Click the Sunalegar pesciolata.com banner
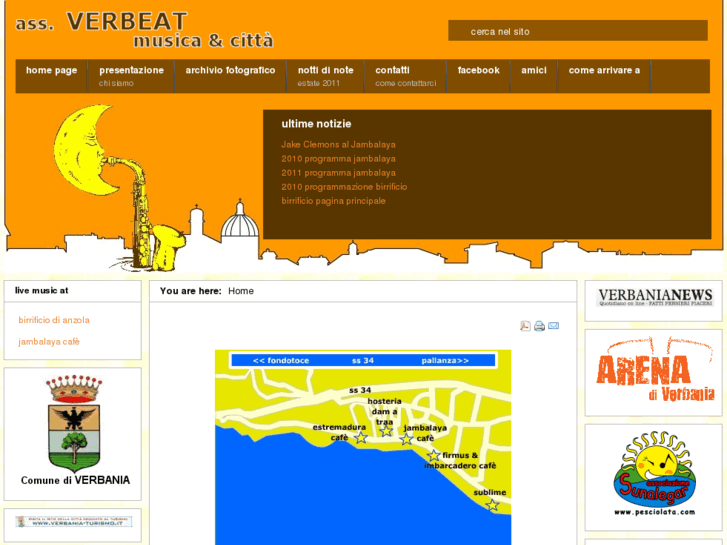This screenshot has height=545, width=727. pyautogui.click(x=654, y=474)
